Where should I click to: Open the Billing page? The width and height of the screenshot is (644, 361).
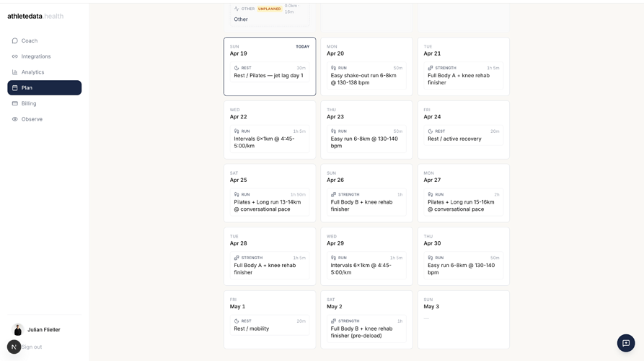point(45,103)
